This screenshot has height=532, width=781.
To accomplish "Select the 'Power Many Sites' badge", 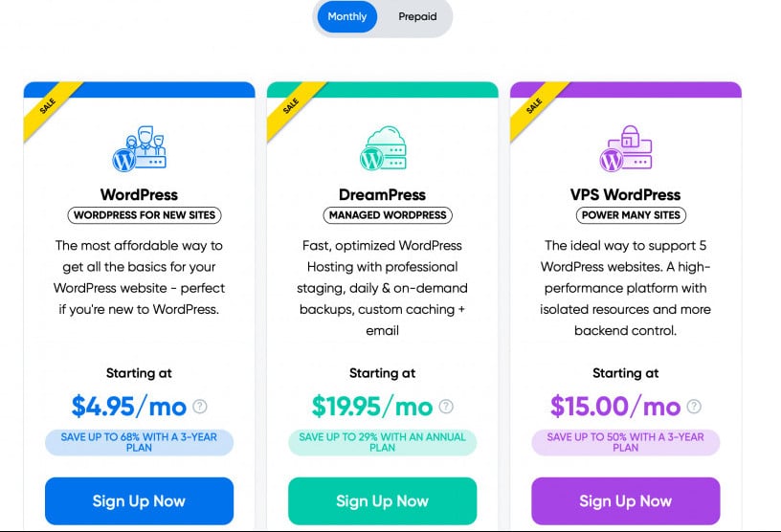I will tap(631, 215).
